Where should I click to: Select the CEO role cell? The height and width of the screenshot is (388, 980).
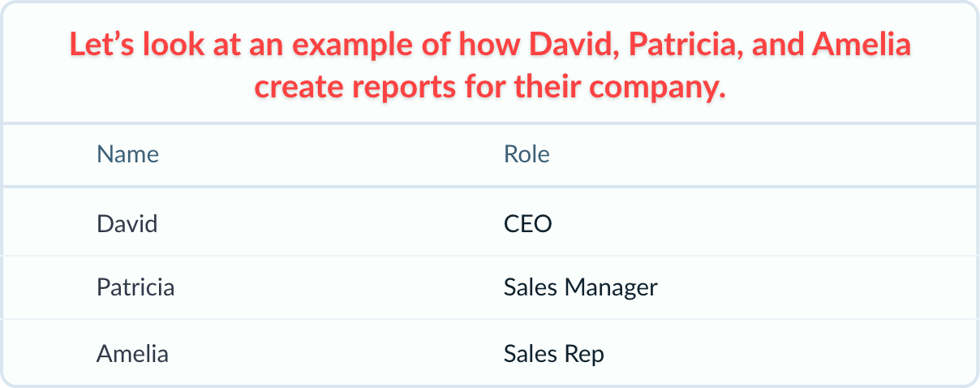pos(527,223)
